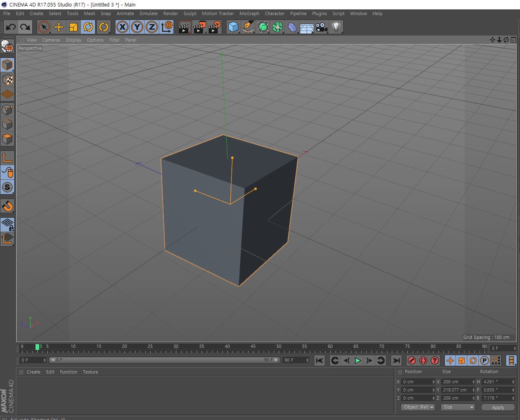The height and width of the screenshot is (420, 520).
Task: Click the Undo arrow icon
Action: [11, 27]
